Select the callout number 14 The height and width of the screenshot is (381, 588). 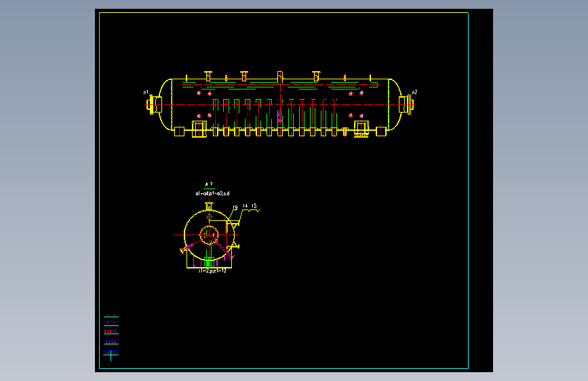[x=246, y=206]
